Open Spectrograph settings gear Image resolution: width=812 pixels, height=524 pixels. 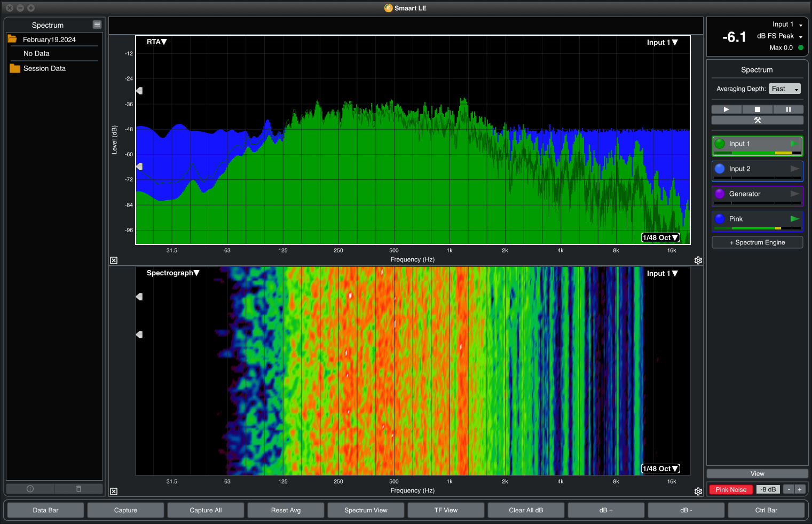[698, 491]
